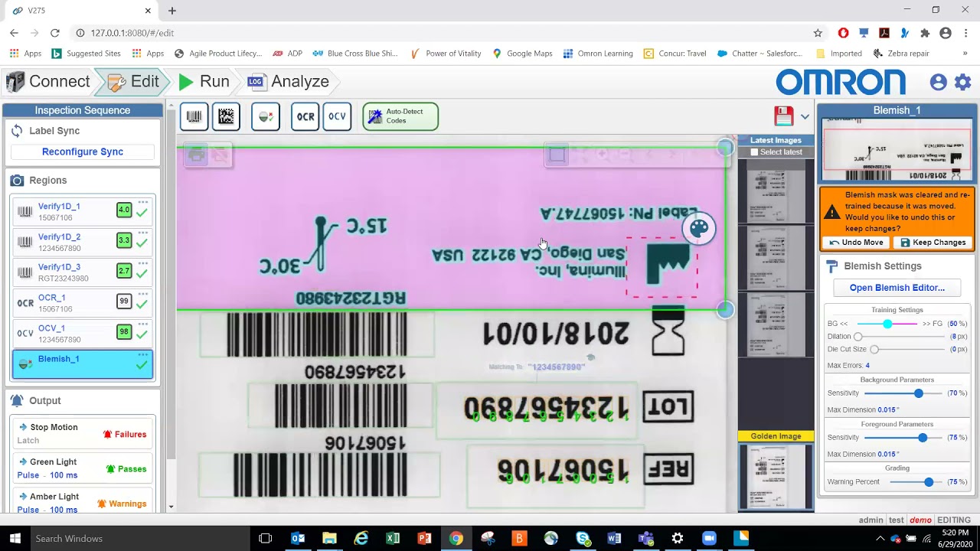980x551 pixels.
Task: Select the Verify1D_2 region row
Action: click(x=83, y=242)
